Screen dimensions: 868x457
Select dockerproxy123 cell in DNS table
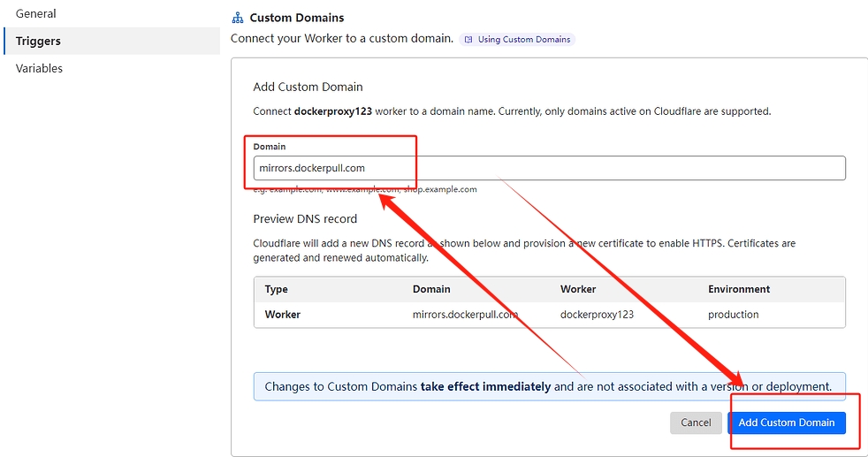point(598,314)
